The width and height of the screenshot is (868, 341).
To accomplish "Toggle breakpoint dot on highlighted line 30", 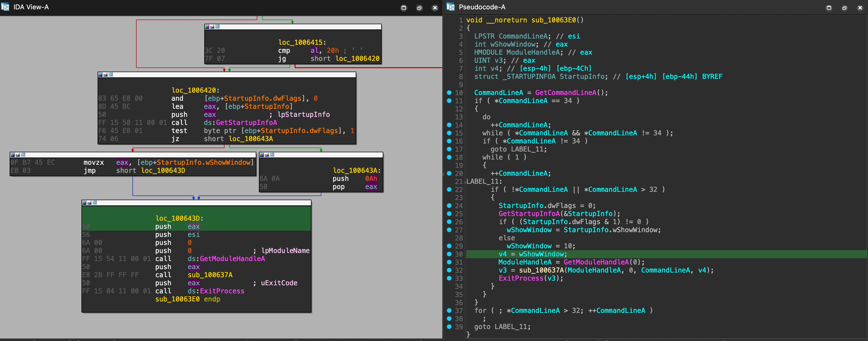I will tap(449, 254).
